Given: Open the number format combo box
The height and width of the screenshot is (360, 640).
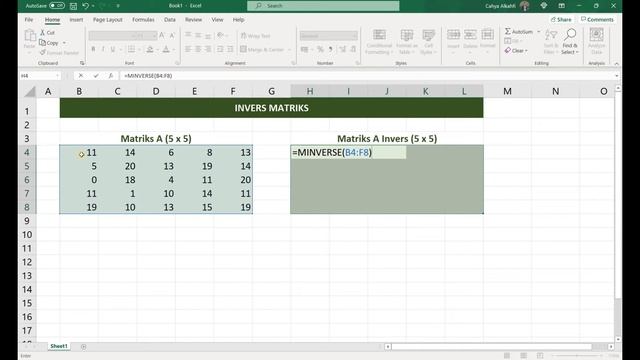Looking at the screenshot, I should [x=329, y=36].
